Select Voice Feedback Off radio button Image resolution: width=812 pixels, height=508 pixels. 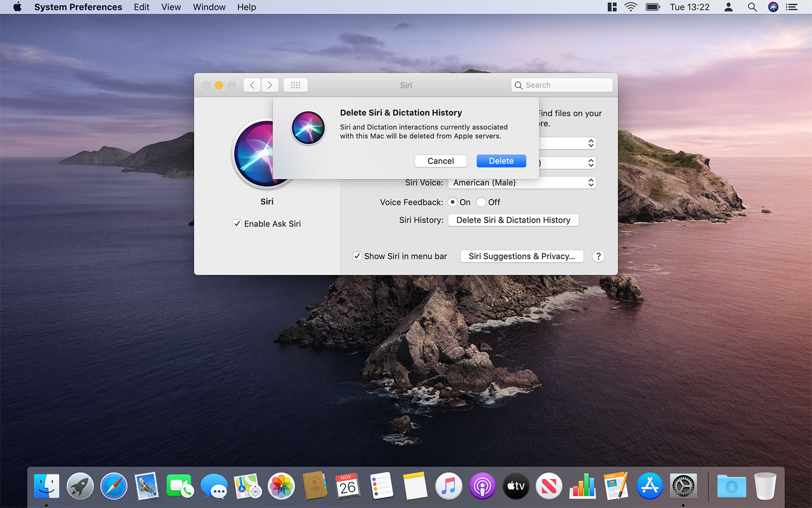click(481, 202)
